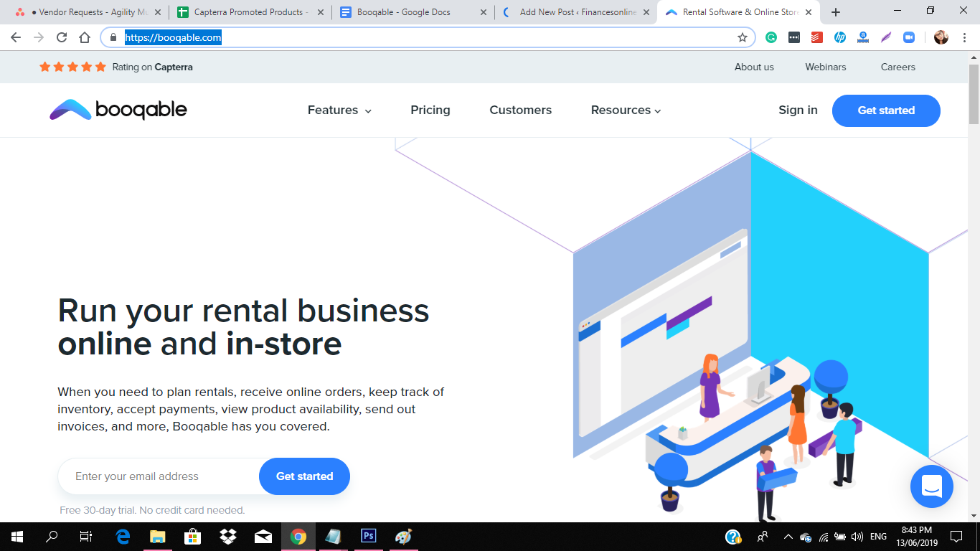980x551 pixels.
Task: Open the Todoist extension
Action: tap(816, 37)
